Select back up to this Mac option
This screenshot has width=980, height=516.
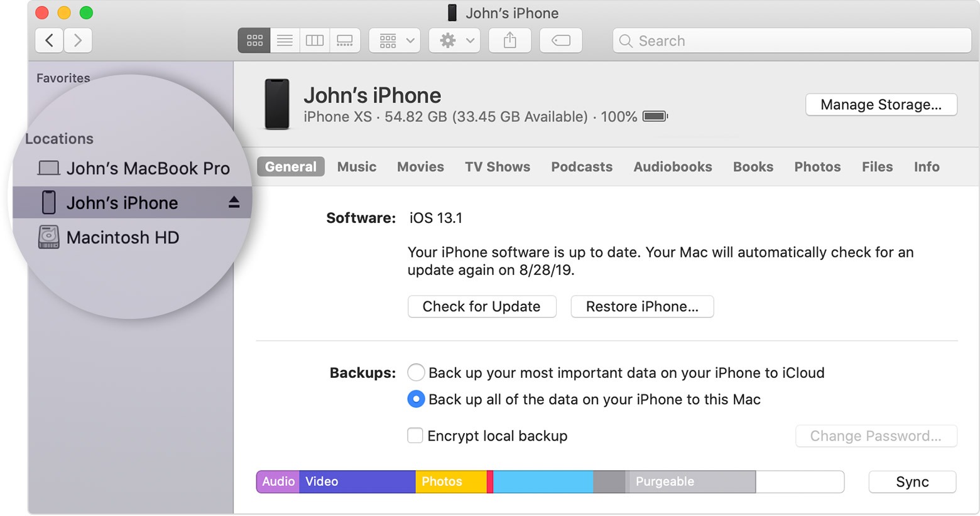point(416,399)
